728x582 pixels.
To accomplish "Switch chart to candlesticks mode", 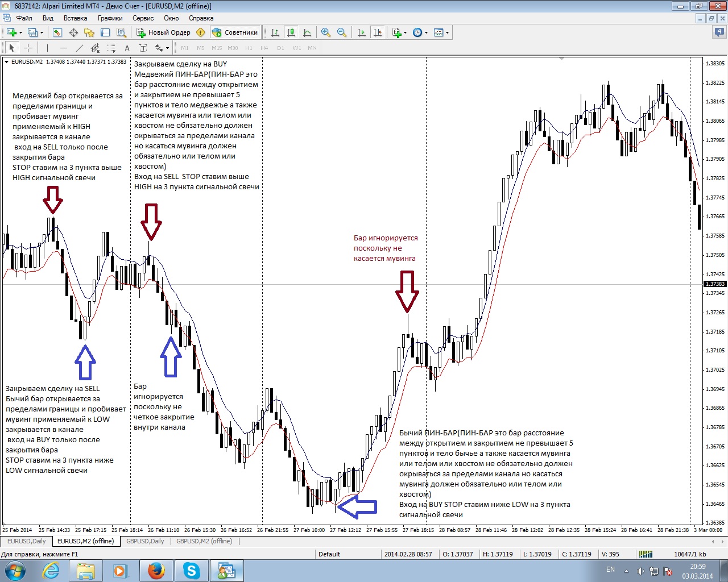I will 291,32.
